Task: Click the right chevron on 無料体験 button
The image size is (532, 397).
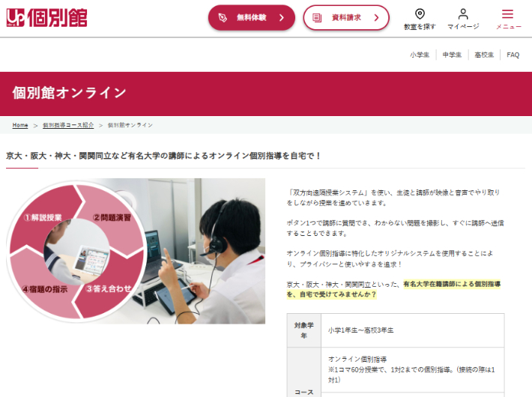Action: point(282,17)
